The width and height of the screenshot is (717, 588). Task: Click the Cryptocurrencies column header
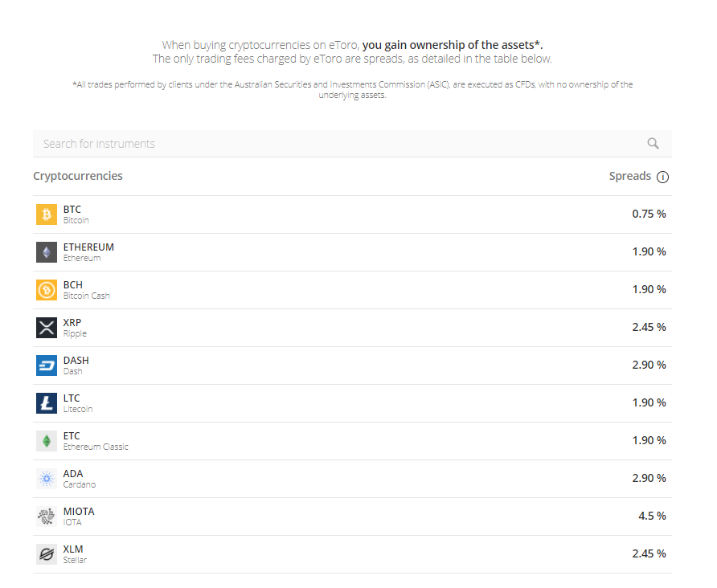point(78,176)
